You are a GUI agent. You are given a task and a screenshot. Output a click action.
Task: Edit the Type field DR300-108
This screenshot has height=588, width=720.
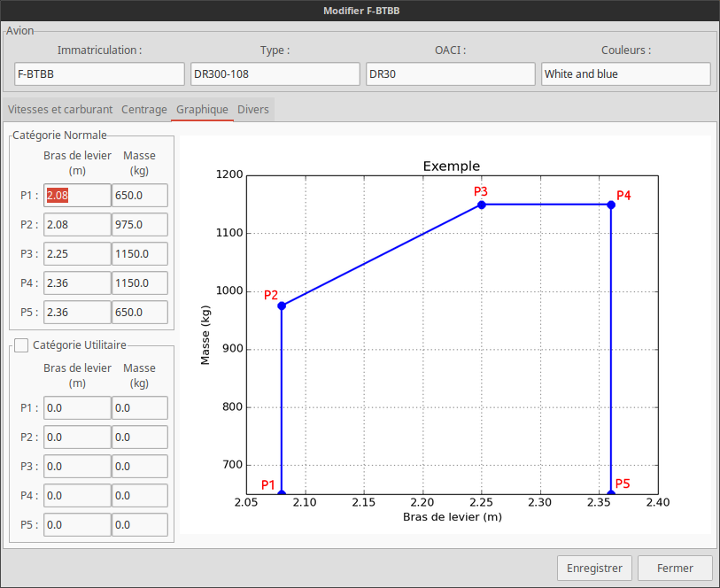click(275, 73)
